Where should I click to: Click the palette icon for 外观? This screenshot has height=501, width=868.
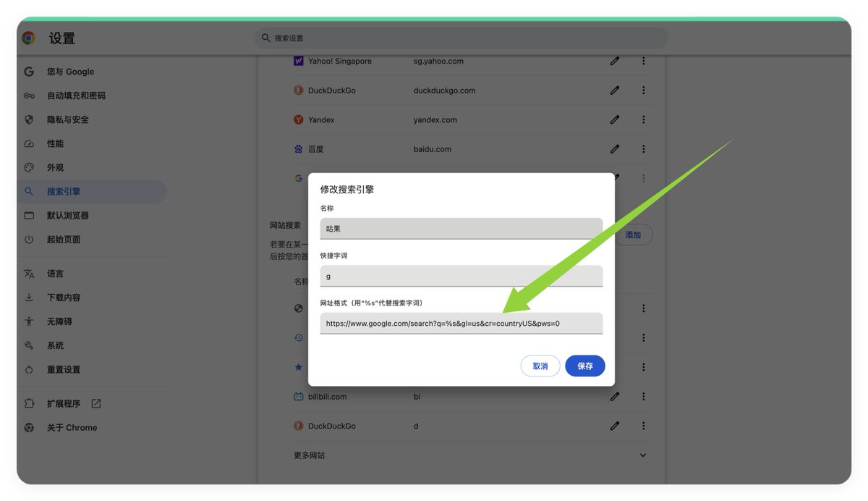click(29, 167)
